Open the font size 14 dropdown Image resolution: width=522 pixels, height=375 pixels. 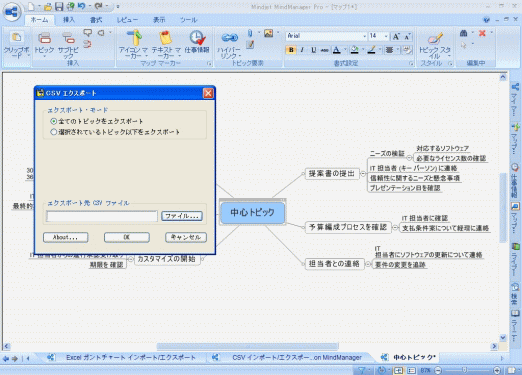pyautogui.click(x=378, y=36)
